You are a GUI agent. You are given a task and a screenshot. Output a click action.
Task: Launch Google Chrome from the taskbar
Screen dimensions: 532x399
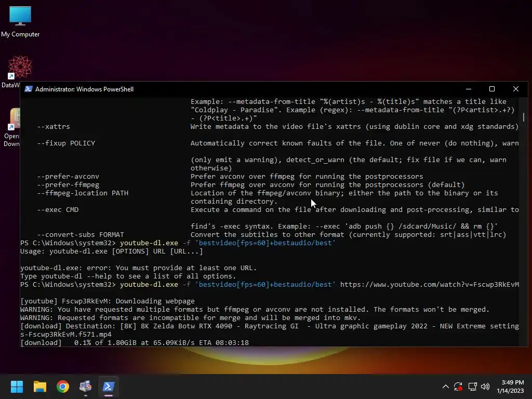63,387
